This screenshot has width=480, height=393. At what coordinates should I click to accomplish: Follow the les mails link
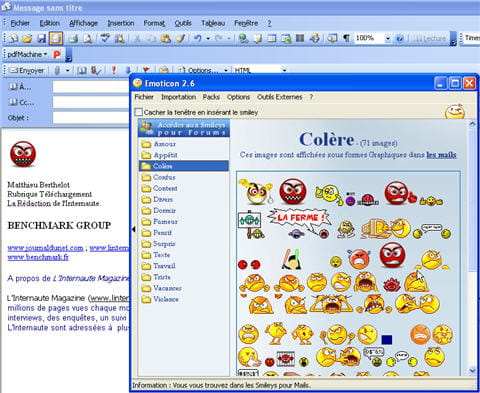pyautogui.click(x=441, y=155)
